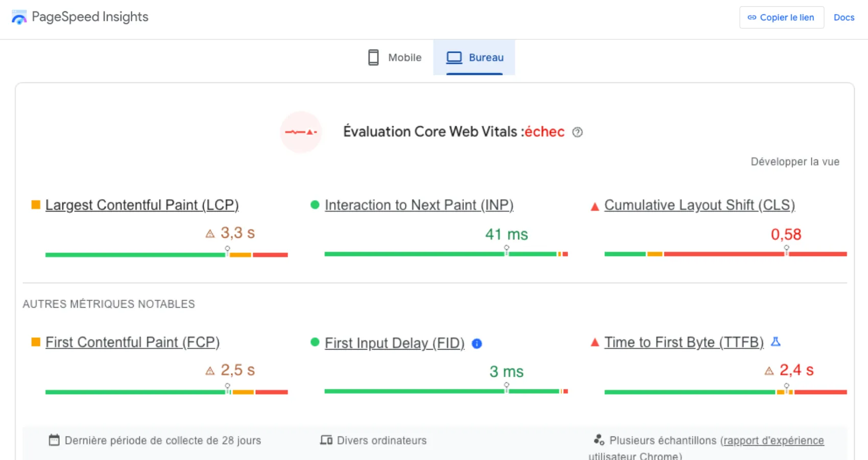Click the calendar icon for collection period
Screen dimensions: 868x460
click(54, 440)
